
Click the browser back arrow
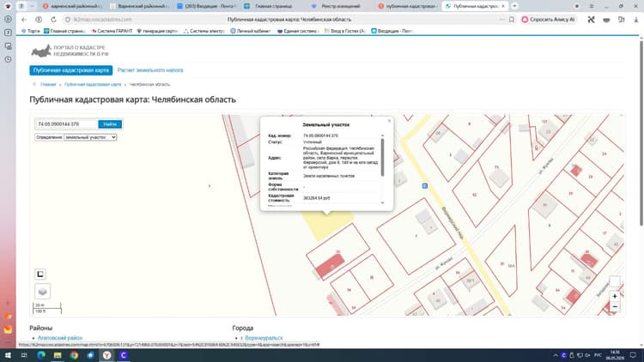tap(24, 19)
